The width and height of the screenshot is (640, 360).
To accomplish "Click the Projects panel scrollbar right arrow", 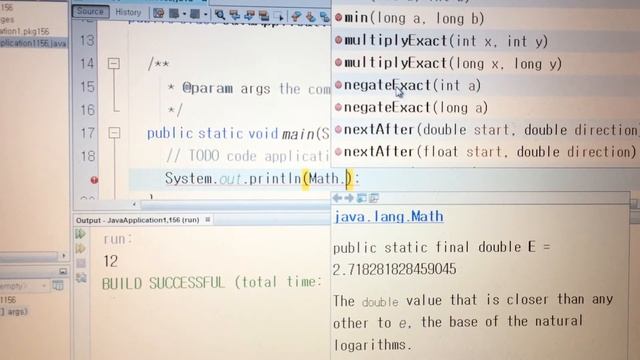I will pos(64,256).
